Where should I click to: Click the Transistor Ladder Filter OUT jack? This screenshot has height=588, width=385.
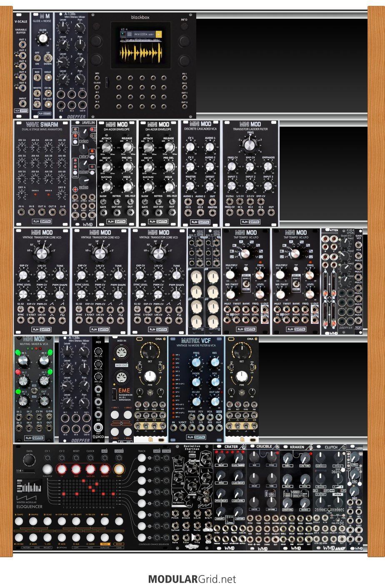point(271,212)
